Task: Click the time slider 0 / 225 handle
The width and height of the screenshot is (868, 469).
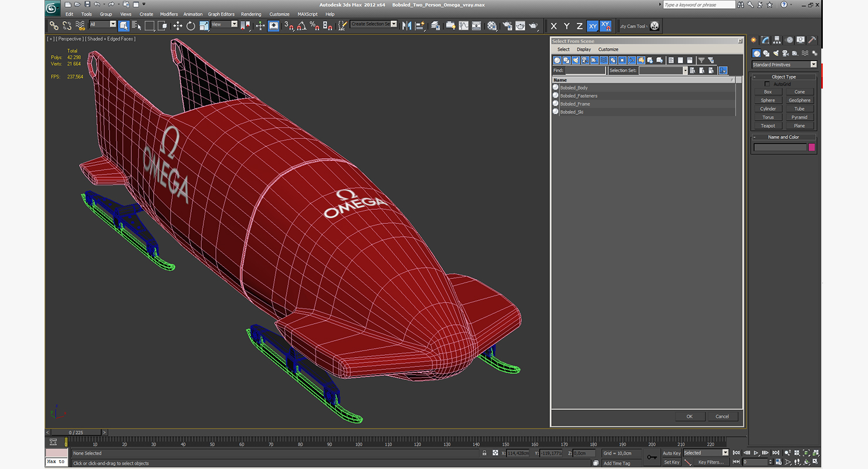Action: 77,433
